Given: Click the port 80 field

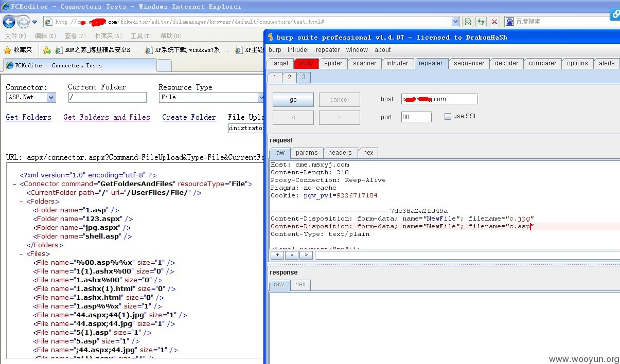Looking at the screenshot, I should 416,117.
